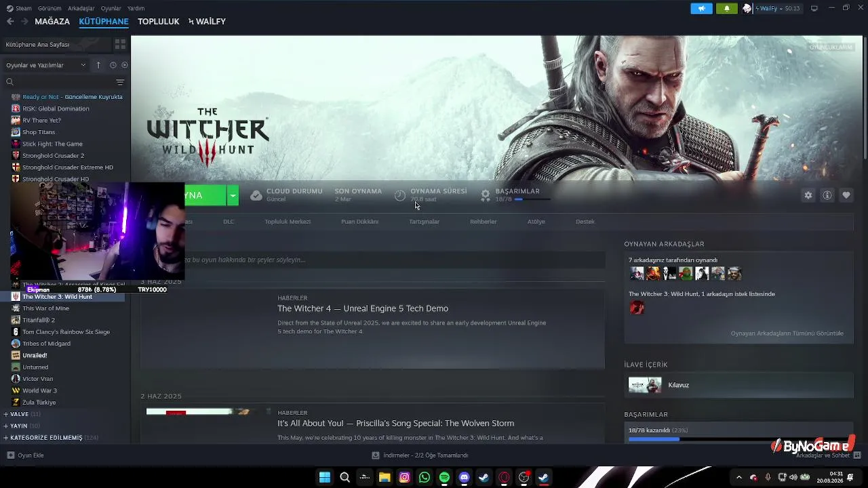This screenshot has height=488, width=868.
Task: Go forward with the right arrow
Action: (24, 22)
